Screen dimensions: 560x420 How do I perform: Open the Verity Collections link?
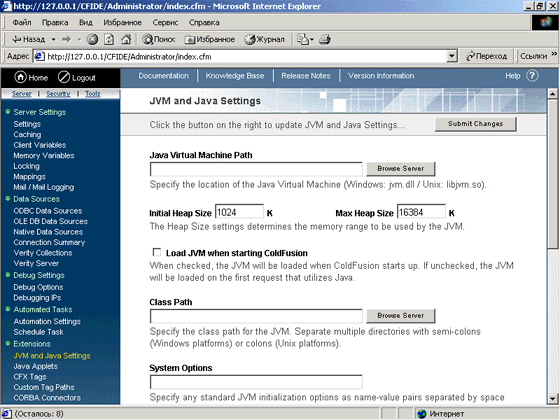click(43, 253)
